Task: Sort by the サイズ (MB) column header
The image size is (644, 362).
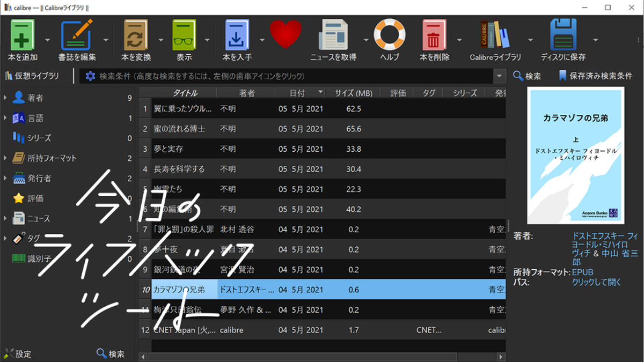Action: coord(353,93)
